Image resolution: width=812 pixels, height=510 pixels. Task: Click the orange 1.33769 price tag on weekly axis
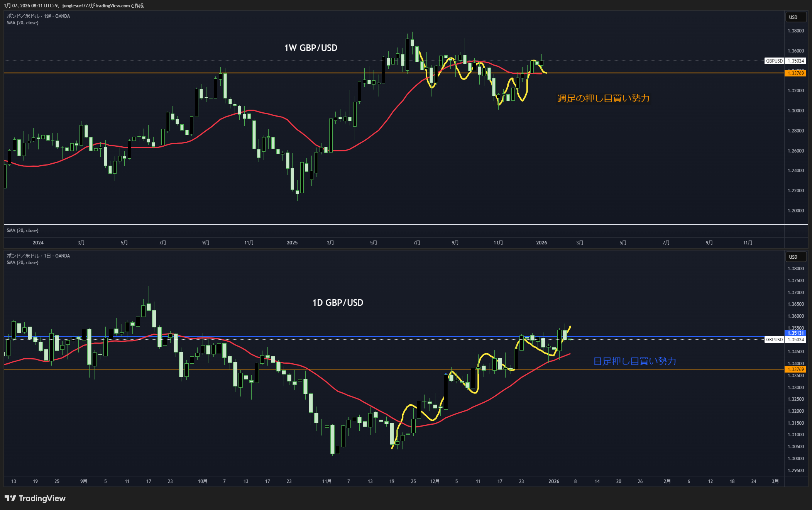coord(795,73)
